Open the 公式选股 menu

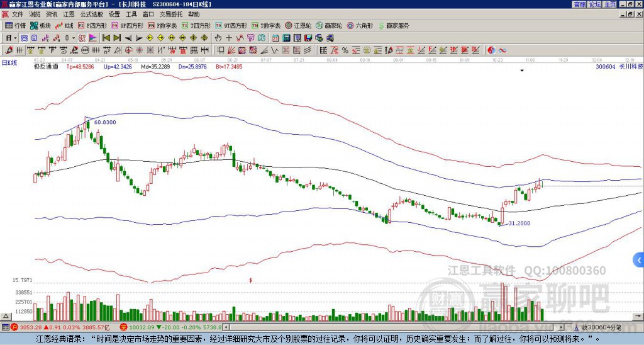point(91,14)
